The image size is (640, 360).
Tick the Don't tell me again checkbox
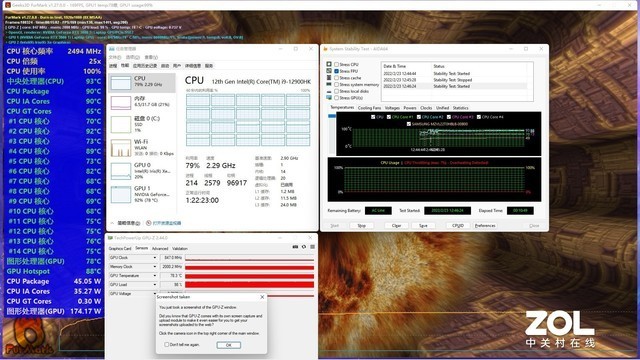(x=167, y=344)
